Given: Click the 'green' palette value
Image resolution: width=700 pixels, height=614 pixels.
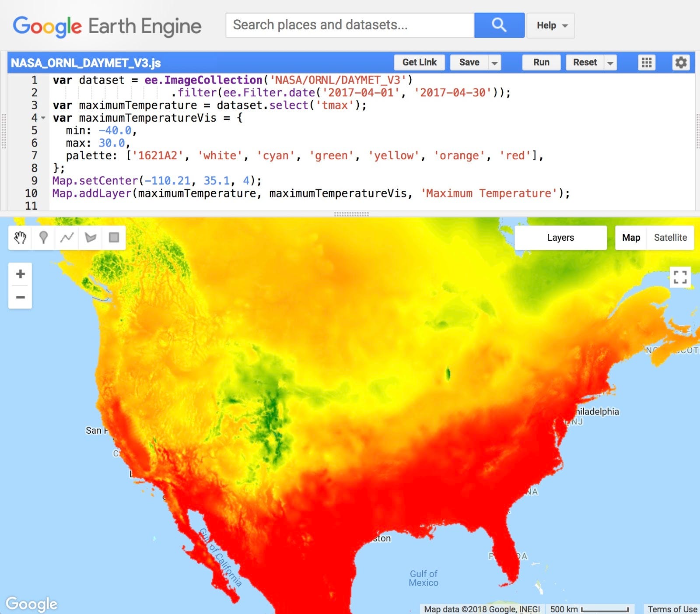Looking at the screenshot, I should click(331, 156).
